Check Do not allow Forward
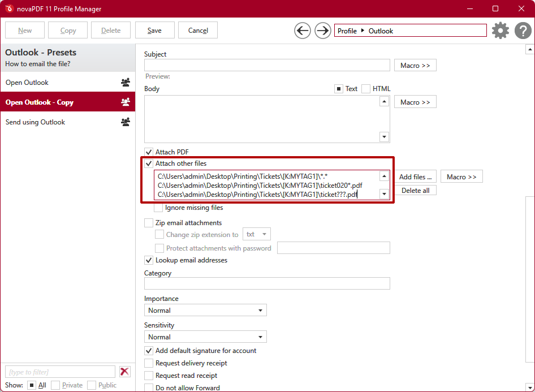Viewport: 535px width, 392px height. tap(148, 388)
